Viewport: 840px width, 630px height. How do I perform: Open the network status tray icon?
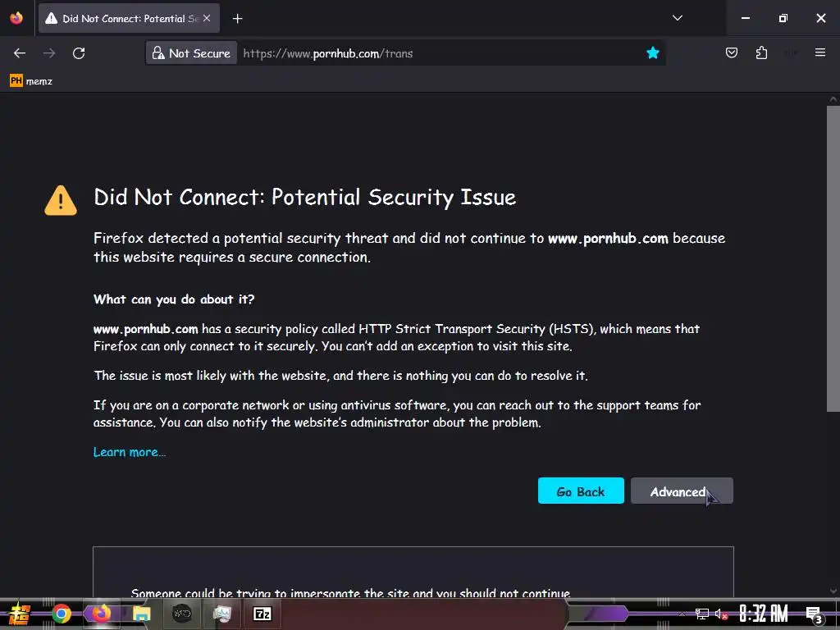click(x=702, y=614)
